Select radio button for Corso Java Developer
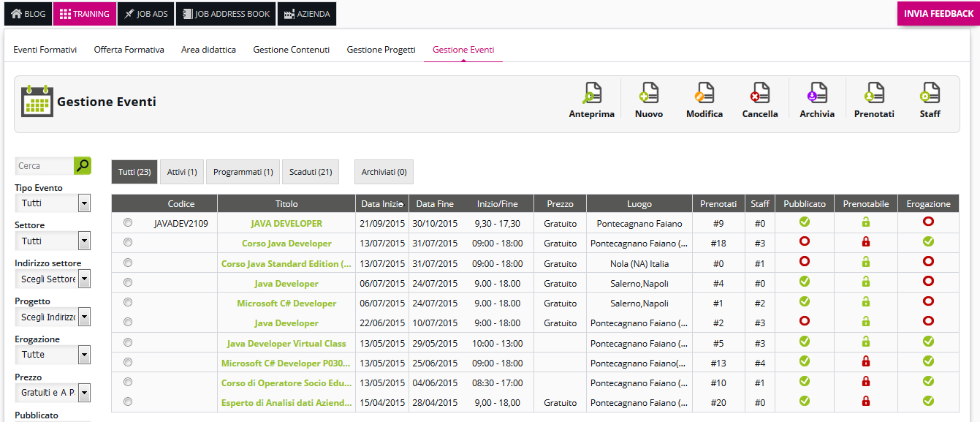Viewport: 980px width, 422px height. pyautogui.click(x=128, y=242)
